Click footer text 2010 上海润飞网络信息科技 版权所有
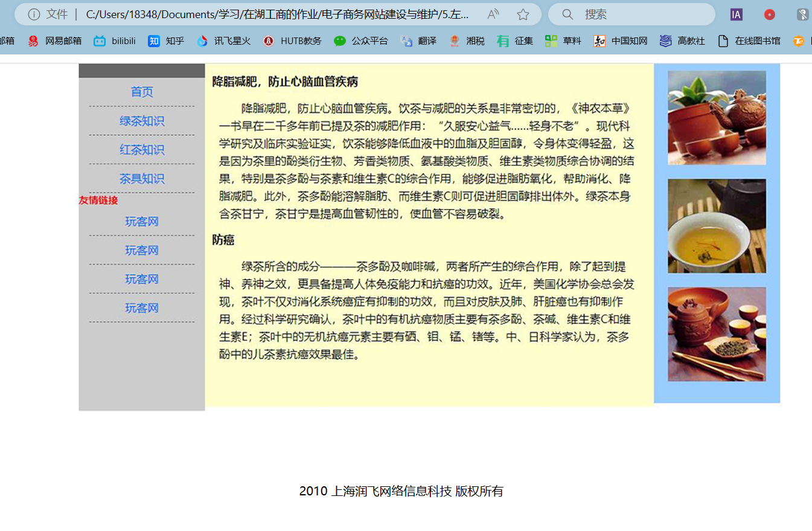The width and height of the screenshot is (812, 531). pyautogui.click(x=401, y=492)
